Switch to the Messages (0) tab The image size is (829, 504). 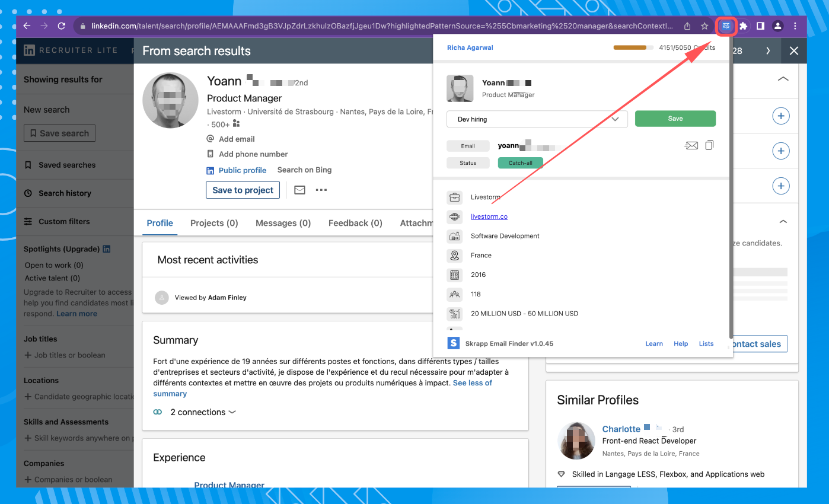[283, 223]
